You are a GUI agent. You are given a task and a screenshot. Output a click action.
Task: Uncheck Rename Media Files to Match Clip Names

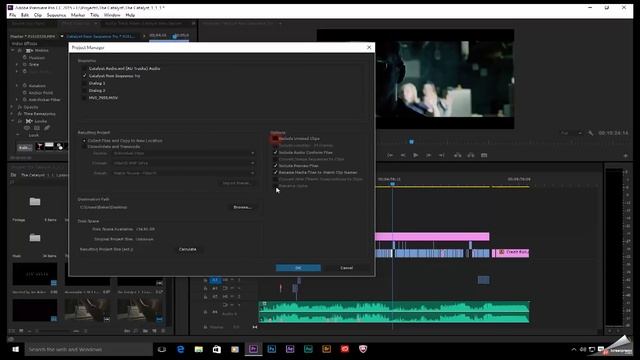coord(276,172)
